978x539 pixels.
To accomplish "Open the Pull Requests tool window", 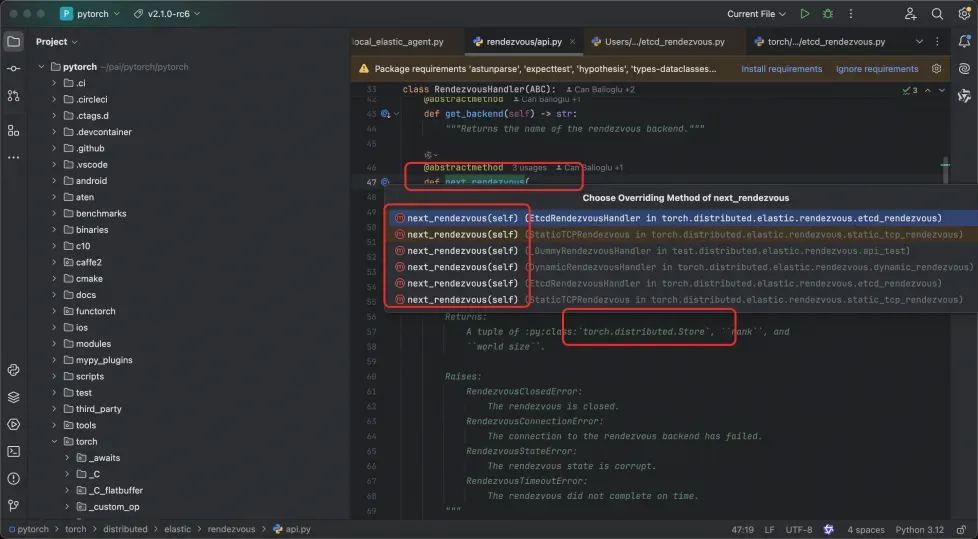I will [13, 96].
